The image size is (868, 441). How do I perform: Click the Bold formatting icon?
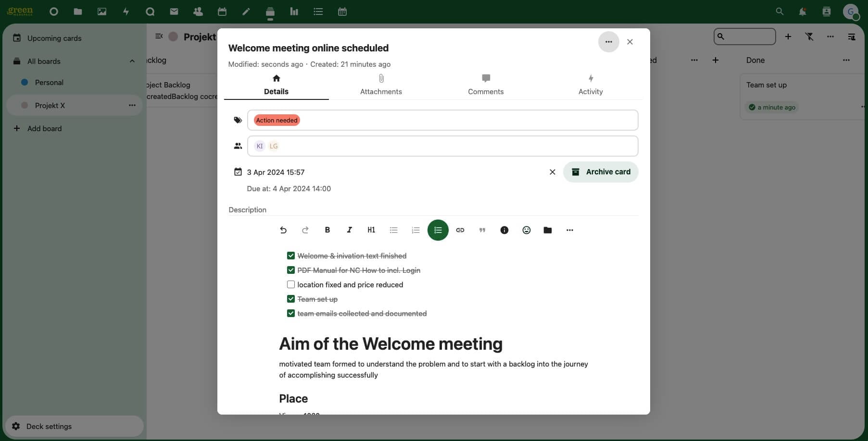pyautogui.click(x=327, y=230)
